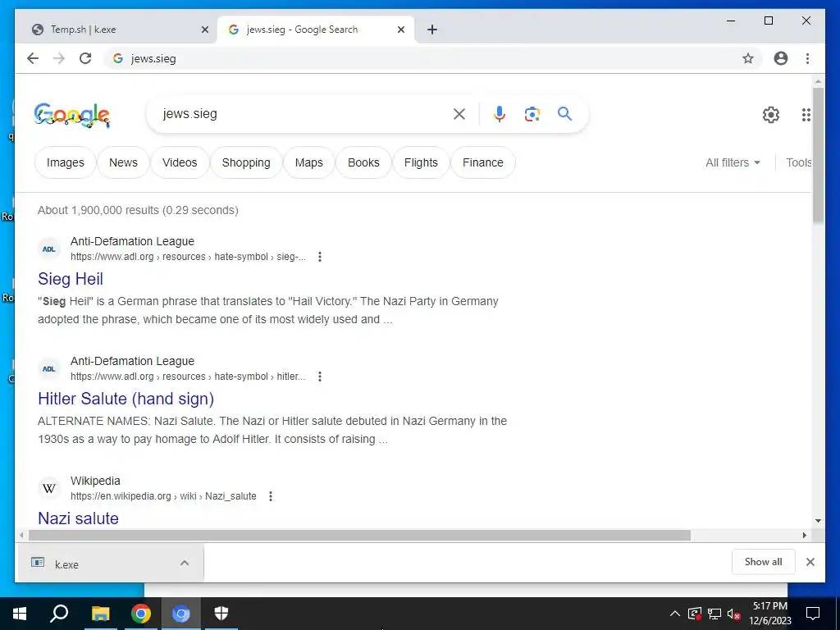Select the Books filter
Screen dimensions: 840x630
363,162
